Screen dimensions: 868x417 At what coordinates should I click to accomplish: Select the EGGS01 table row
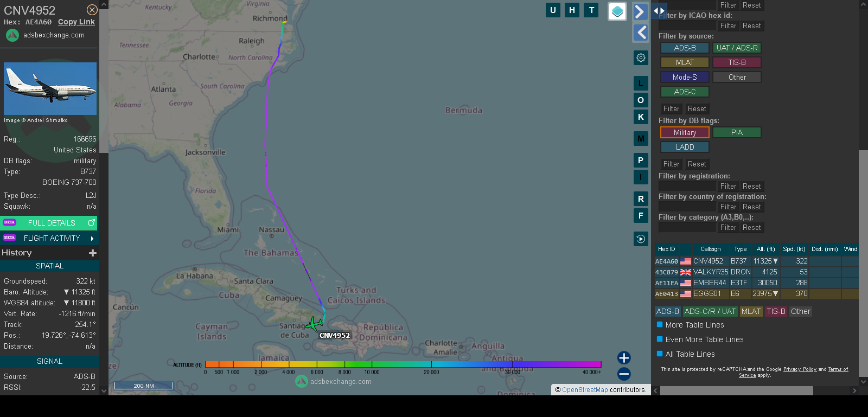pos(756,293)
